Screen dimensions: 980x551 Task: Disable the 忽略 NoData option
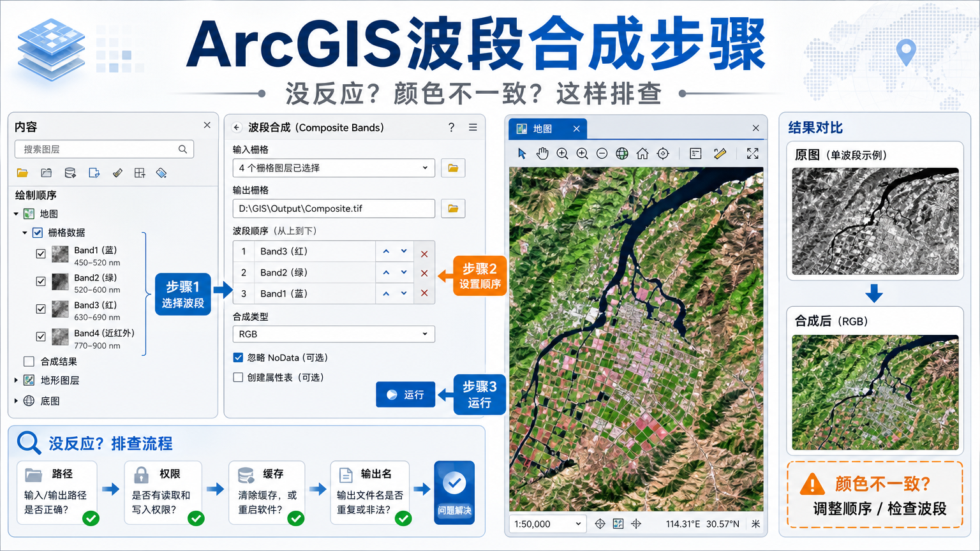[x=238, y=358]
